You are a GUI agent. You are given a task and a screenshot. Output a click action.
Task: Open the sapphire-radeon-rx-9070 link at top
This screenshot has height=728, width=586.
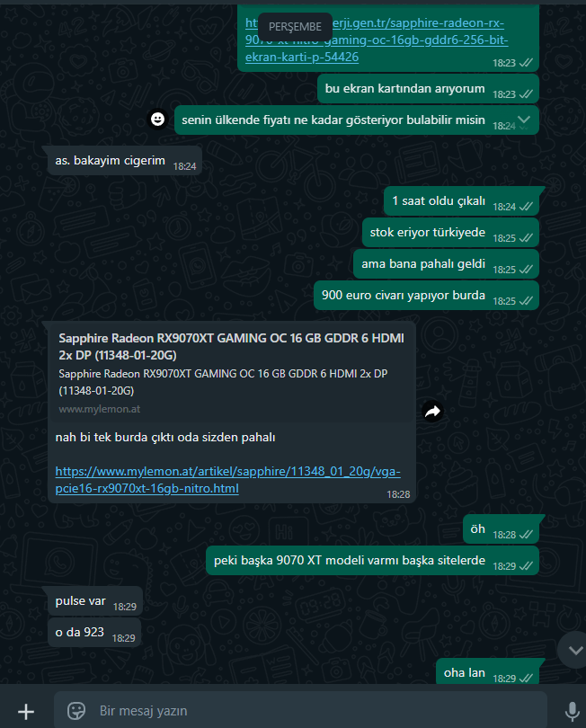376,40
